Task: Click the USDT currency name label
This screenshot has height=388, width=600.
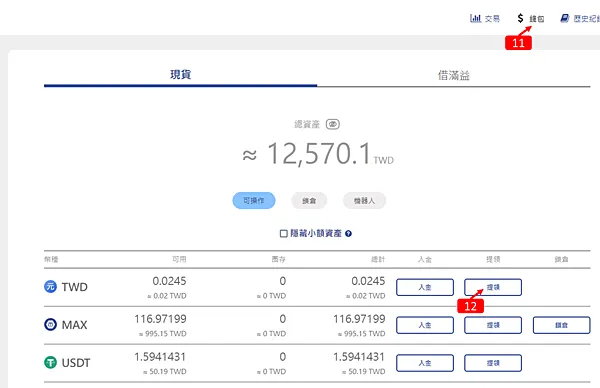Action: point(76,362)
